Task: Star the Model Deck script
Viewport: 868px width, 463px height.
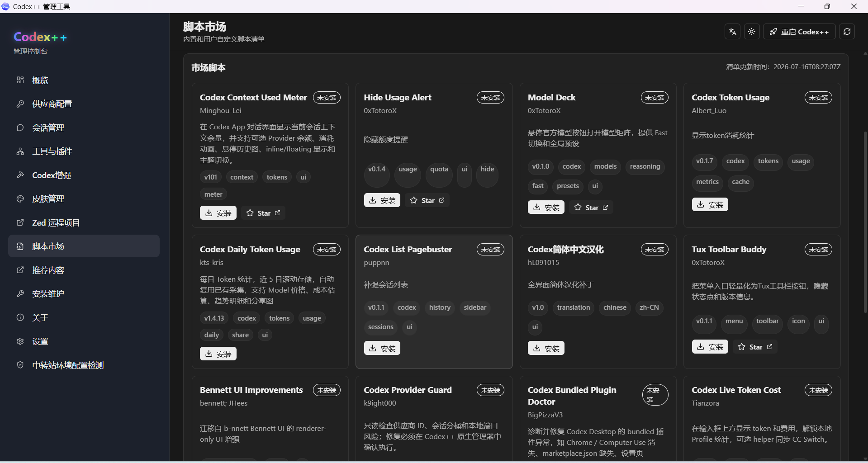Action: (x=591, y=207)
